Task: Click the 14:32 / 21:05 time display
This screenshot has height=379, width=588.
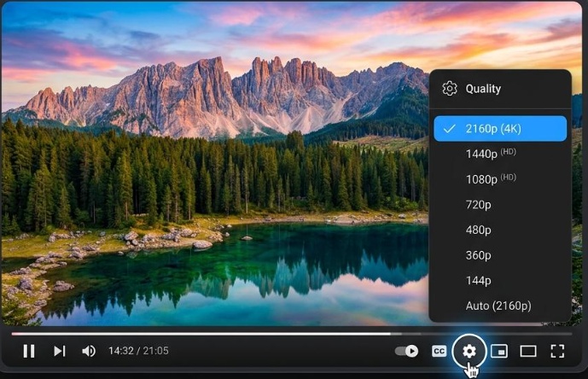Action: (138, 351)
